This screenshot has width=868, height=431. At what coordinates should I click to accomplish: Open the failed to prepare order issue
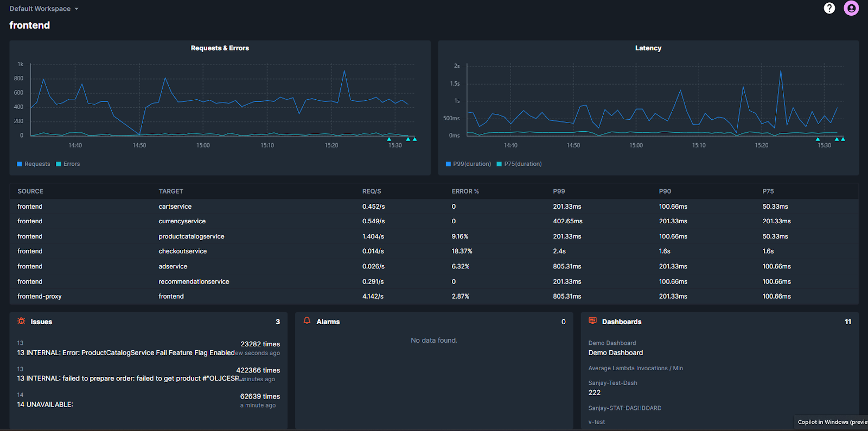click(131, 378)
